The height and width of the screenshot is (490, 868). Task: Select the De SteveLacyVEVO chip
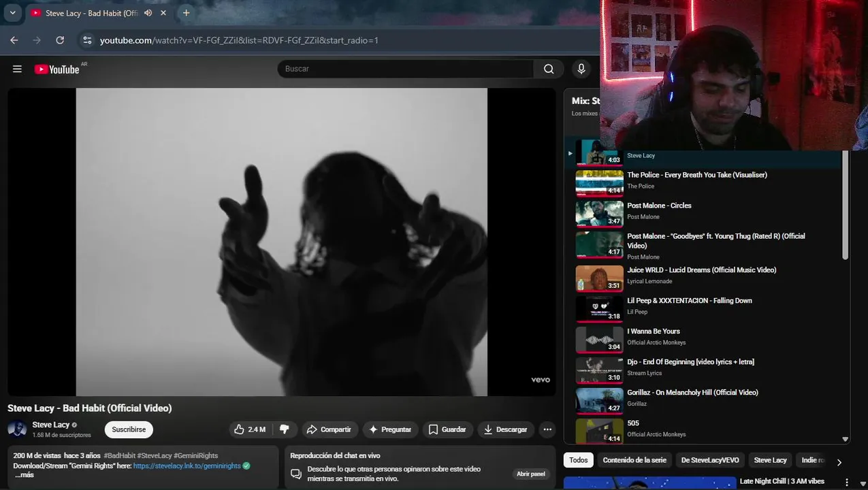(710, 460)
